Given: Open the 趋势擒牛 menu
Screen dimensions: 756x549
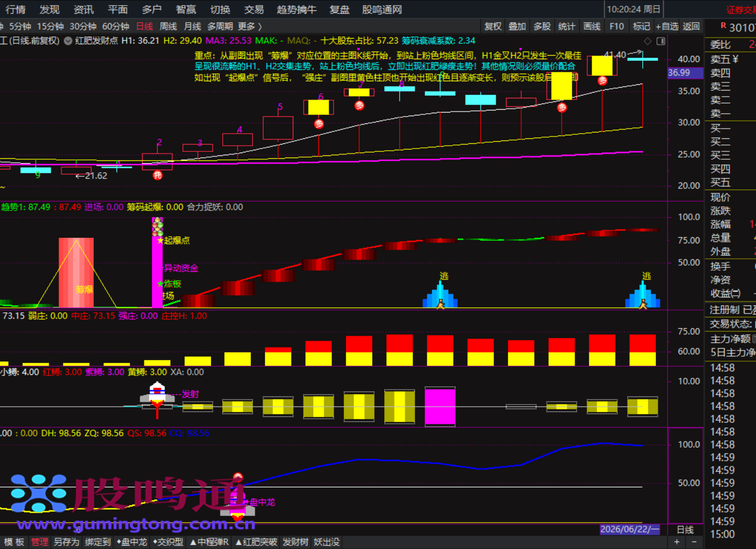Looking at the screenshot, I should point(296,10).
